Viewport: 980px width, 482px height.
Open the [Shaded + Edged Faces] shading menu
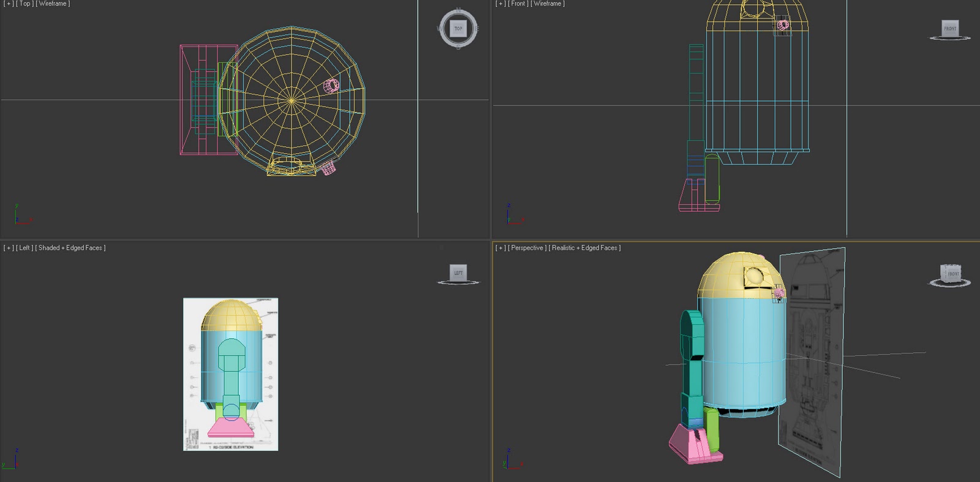70,248
